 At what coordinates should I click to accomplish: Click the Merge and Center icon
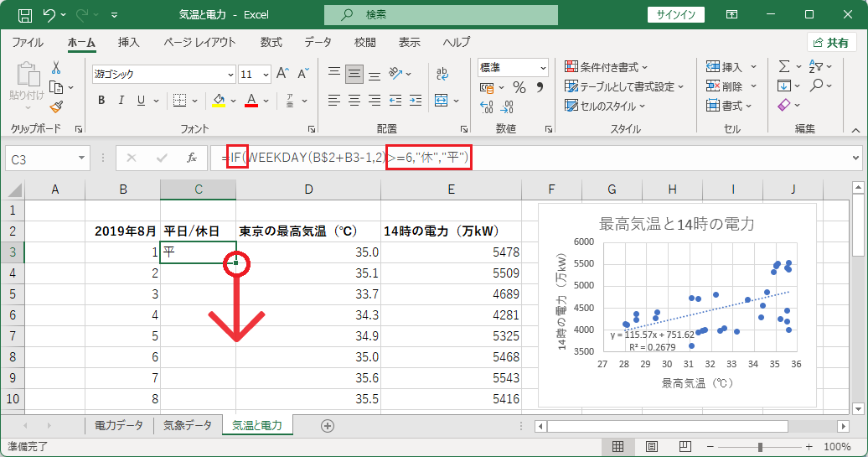(442, 101)
